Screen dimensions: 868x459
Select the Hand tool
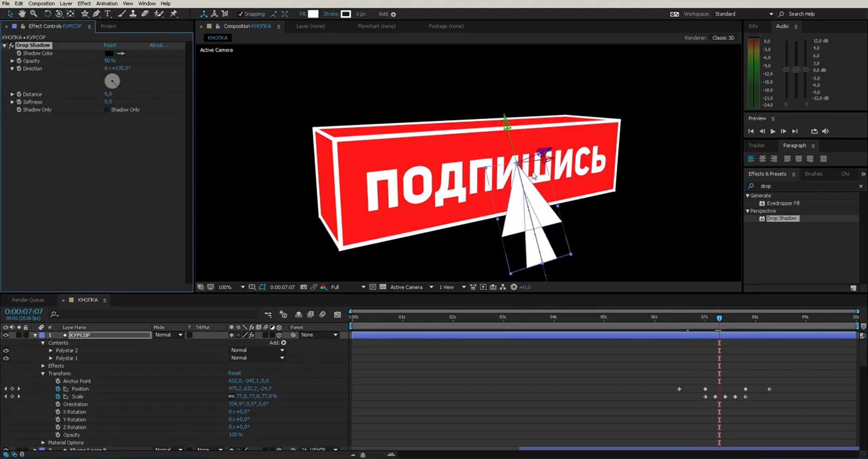coord(22,14)
